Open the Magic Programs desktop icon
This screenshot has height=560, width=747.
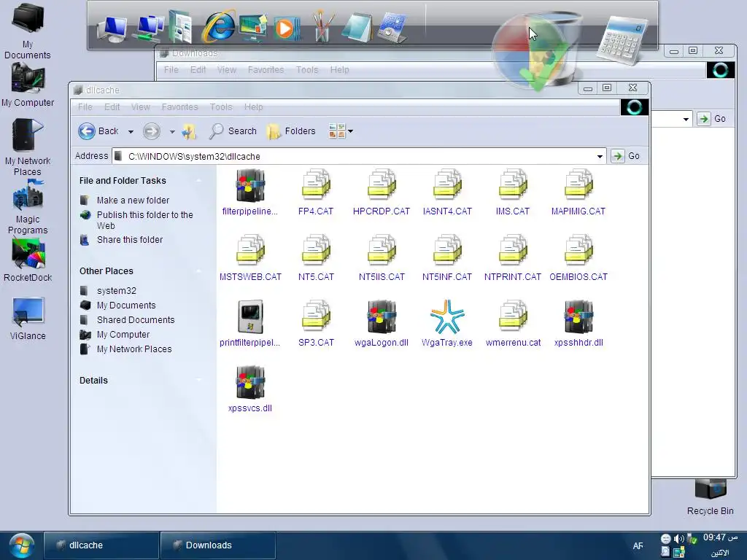[x=28, y=206]
